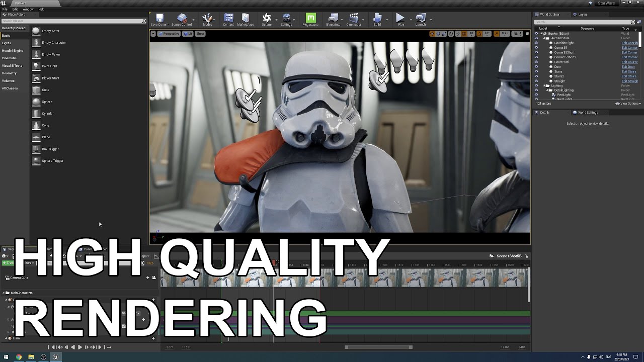Open the Megascans plugin icon
The height and width of the screenshot is (362, 644).
pyautogui.click(x=310, y=18)
